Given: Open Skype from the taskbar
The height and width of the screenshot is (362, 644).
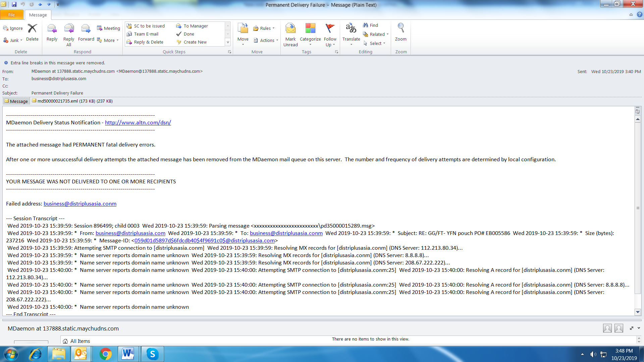Looking at the screenshot, I should pyautogui.click(x=153, y=354).
